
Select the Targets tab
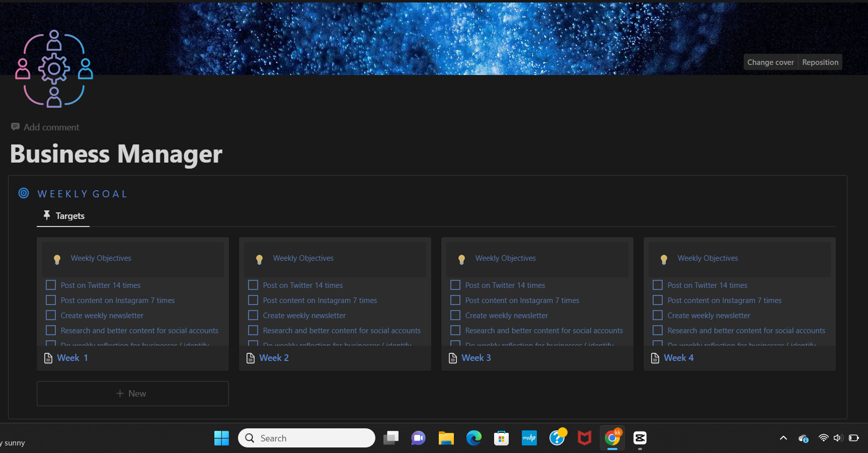tap(63, 216)
